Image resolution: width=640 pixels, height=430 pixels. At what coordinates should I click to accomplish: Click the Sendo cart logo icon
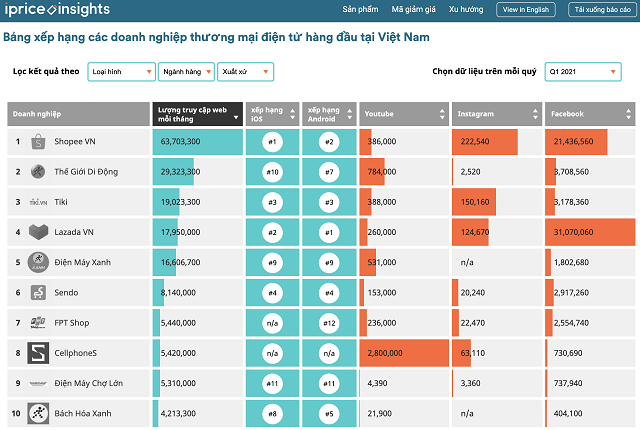pos(38,293)
